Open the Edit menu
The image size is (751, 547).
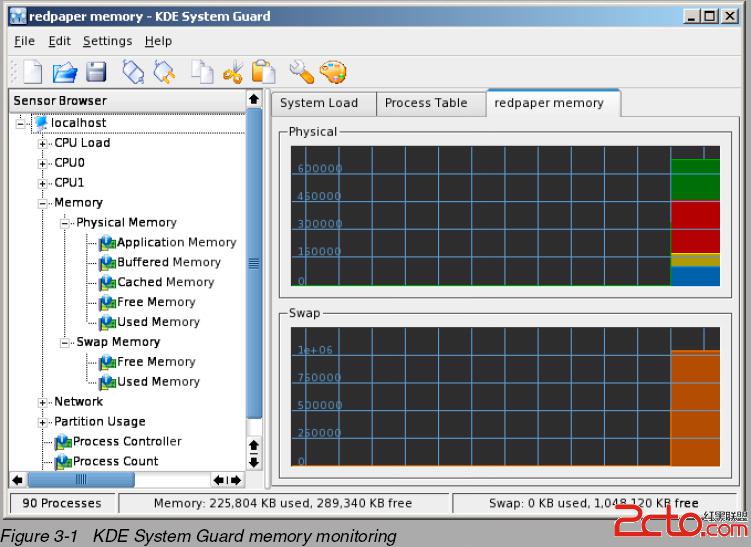[x=59, y=41]
